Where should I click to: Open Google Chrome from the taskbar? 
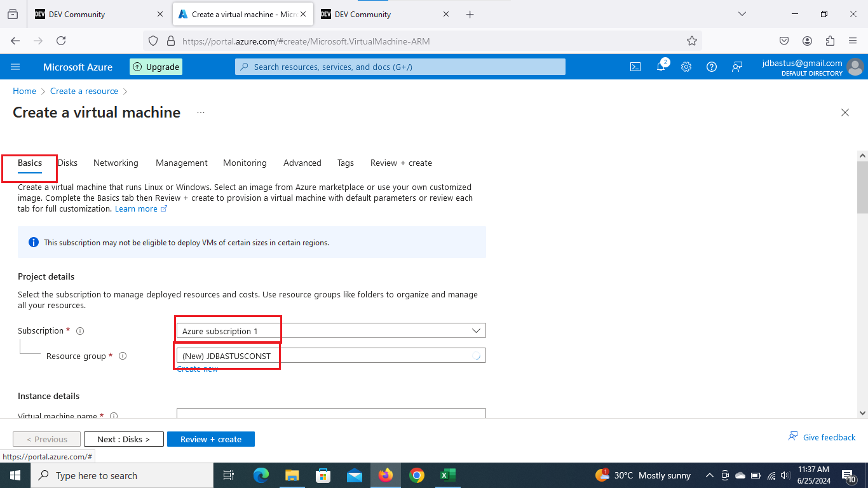pos(417,475)
